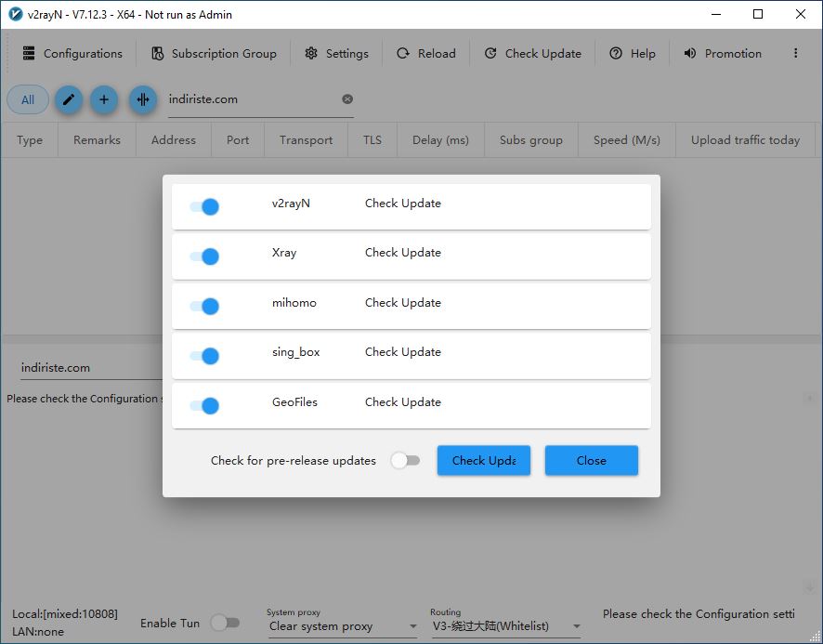Click the auto column width button
This screenshot has height=644, width=823.
[x=143, y=99]
